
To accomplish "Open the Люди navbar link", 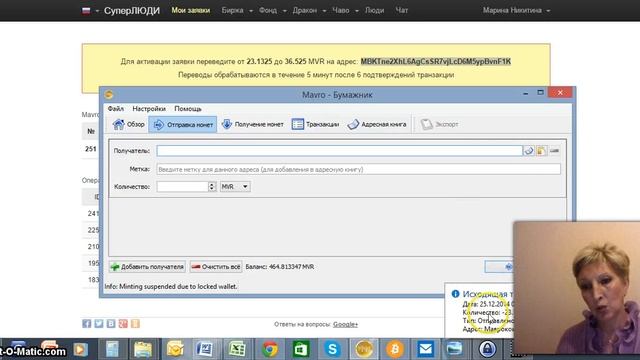I will click(374, 10).
